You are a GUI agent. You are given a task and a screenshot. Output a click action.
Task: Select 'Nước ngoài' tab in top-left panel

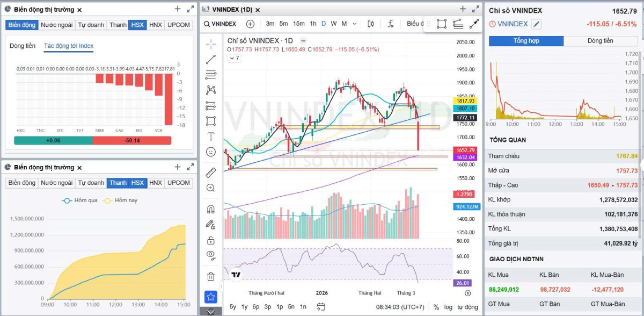click(x=56, y=25)
